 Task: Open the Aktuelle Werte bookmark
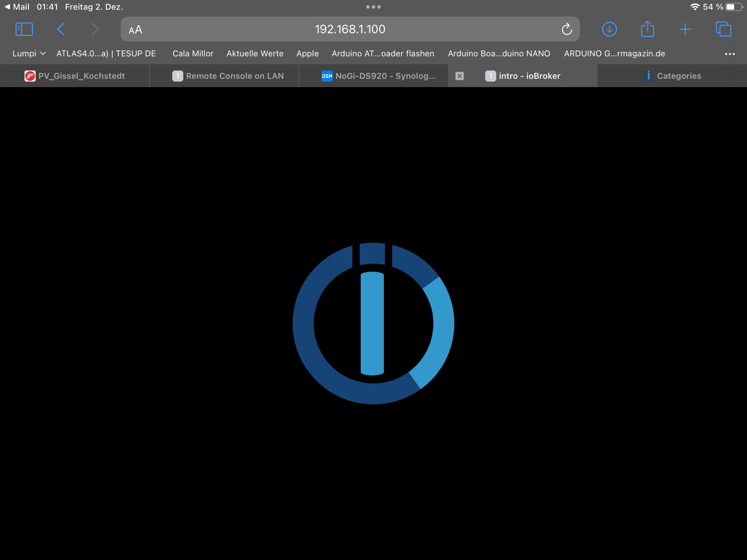pos(255,54)
